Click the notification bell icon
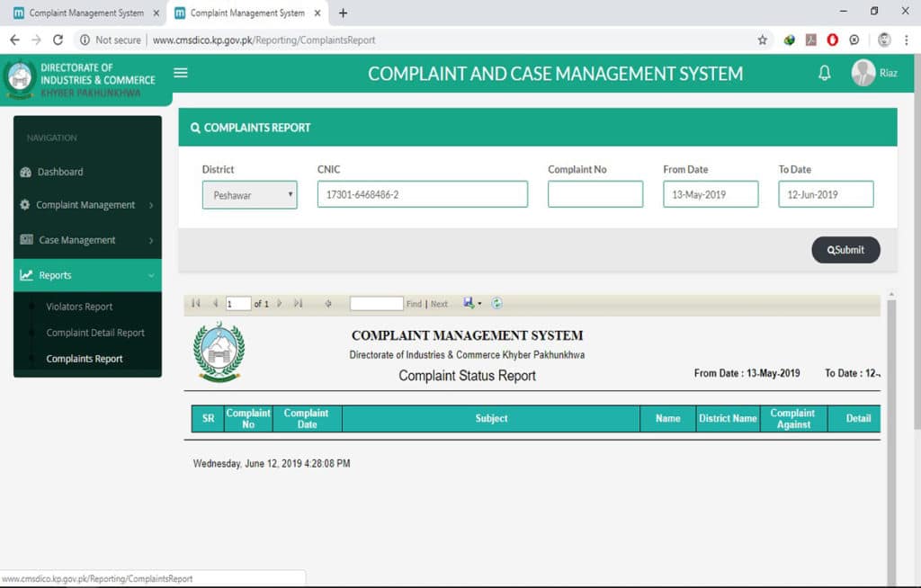This screenshot has height=588, width=921. 825,74
